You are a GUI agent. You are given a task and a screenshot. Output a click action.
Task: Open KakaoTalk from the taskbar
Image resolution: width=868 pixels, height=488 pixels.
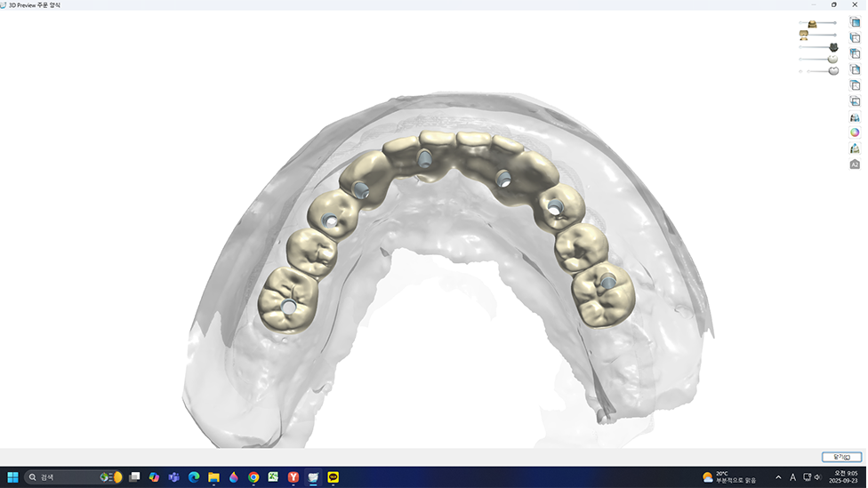click(x=334, y=477)
